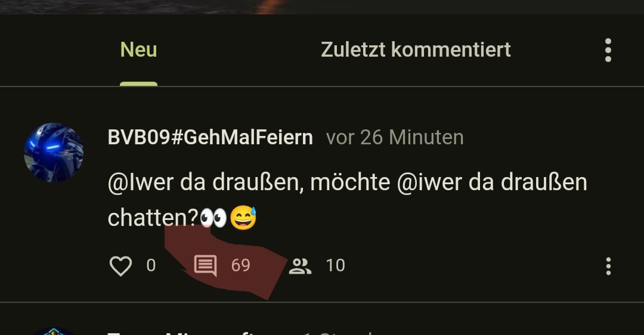The width and height of the screenshot is (644, 335).
Task: Like the BVB09#GehMalFeiern post with heart icon
Action: pyautogui.click(x=120, y=266)
